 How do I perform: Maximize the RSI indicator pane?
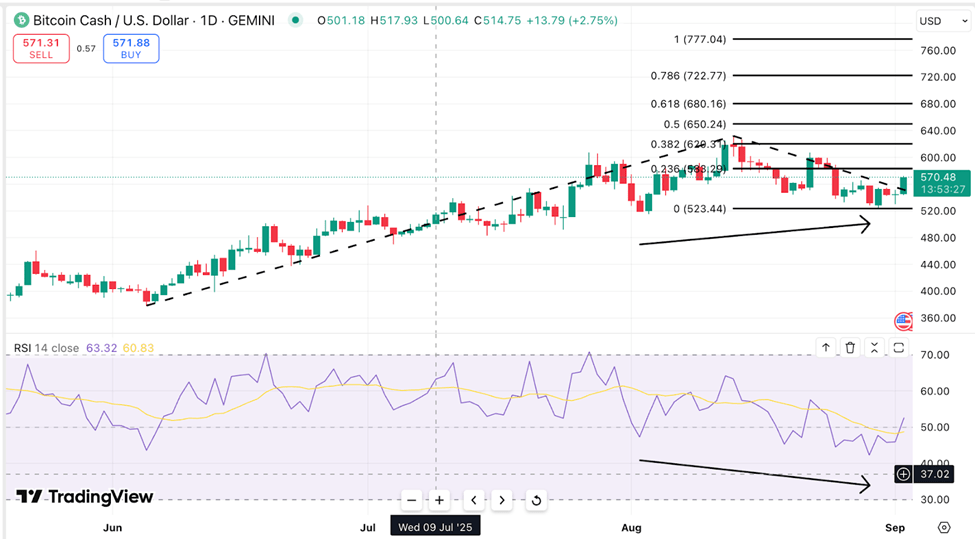click(x=898, y=348)
